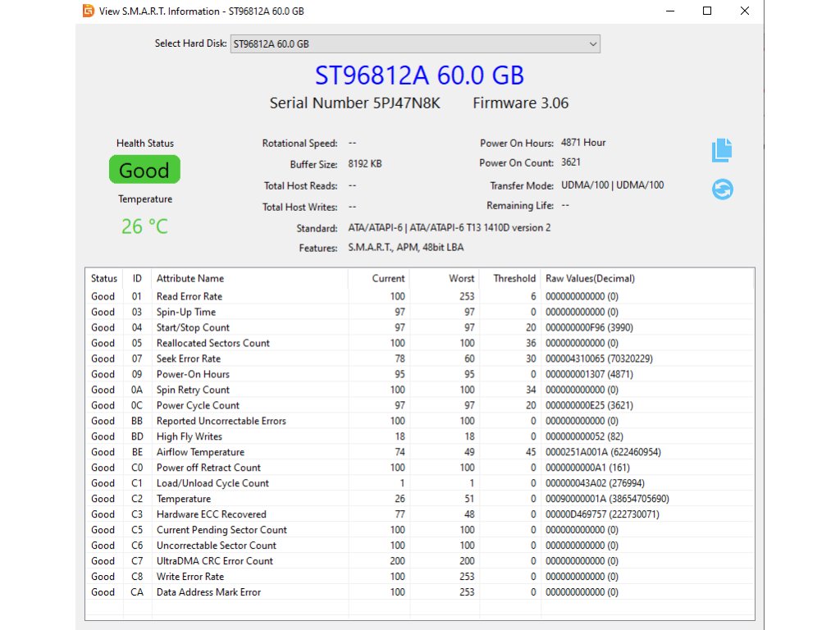
Task: Select the Power off Retract Count row
Action: coord(419,467)
